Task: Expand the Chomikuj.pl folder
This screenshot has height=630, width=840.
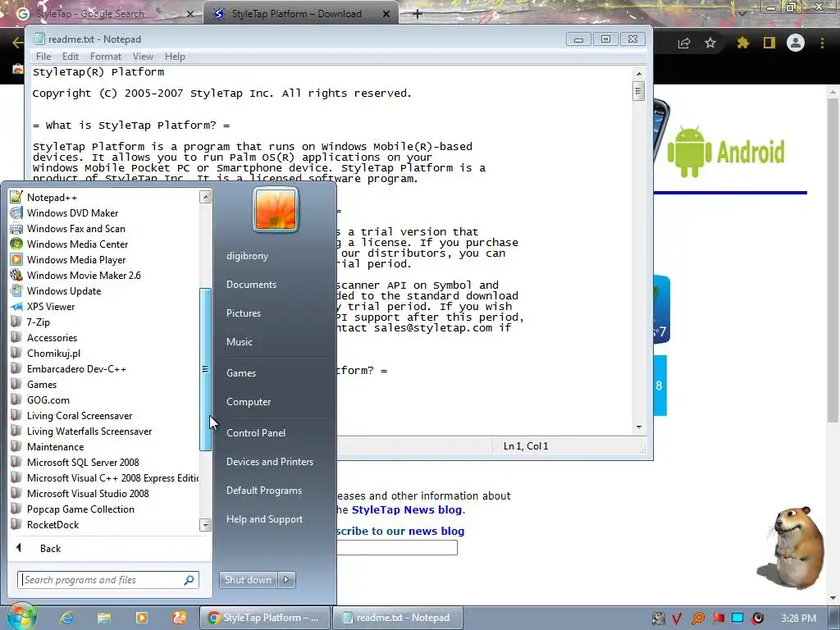Action: pos(53,353)
